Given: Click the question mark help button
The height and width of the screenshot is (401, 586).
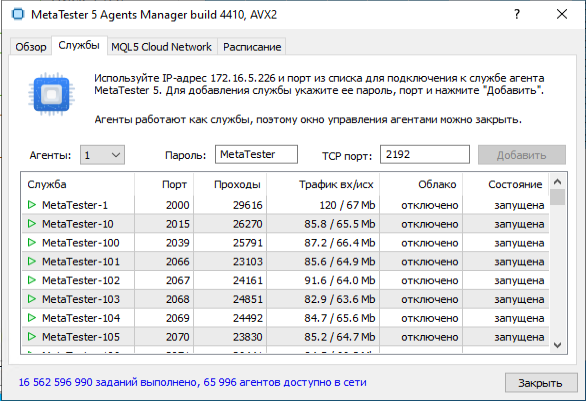Looking at the screenshot, I should pos(517,15).
